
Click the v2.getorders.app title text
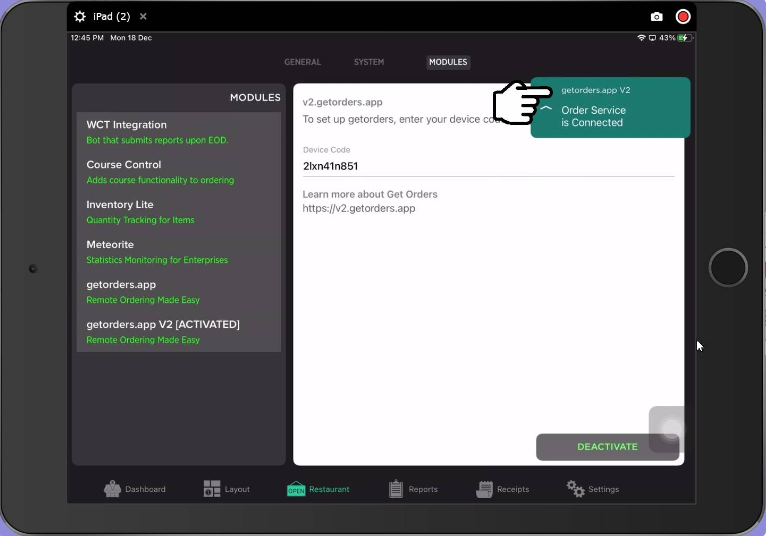click(x=342, y=102)
